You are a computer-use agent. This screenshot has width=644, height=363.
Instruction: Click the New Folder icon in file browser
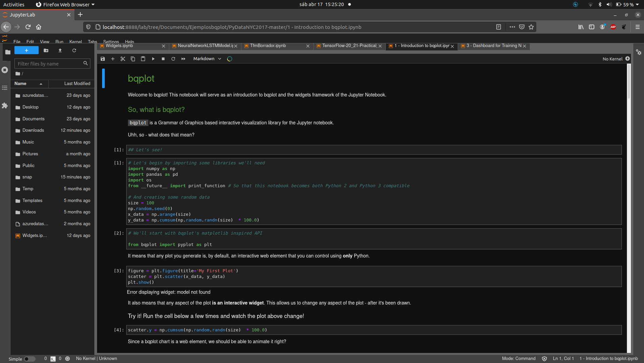click(46, 50)
